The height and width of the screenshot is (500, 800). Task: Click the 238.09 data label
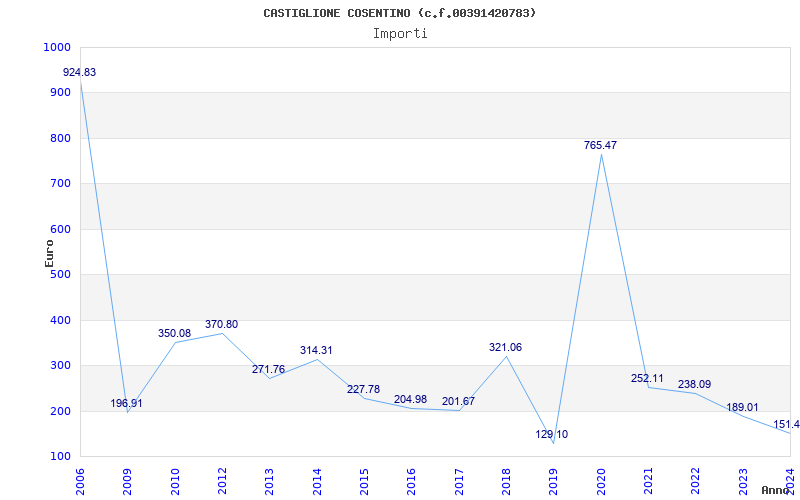click(x=694, y=384)
